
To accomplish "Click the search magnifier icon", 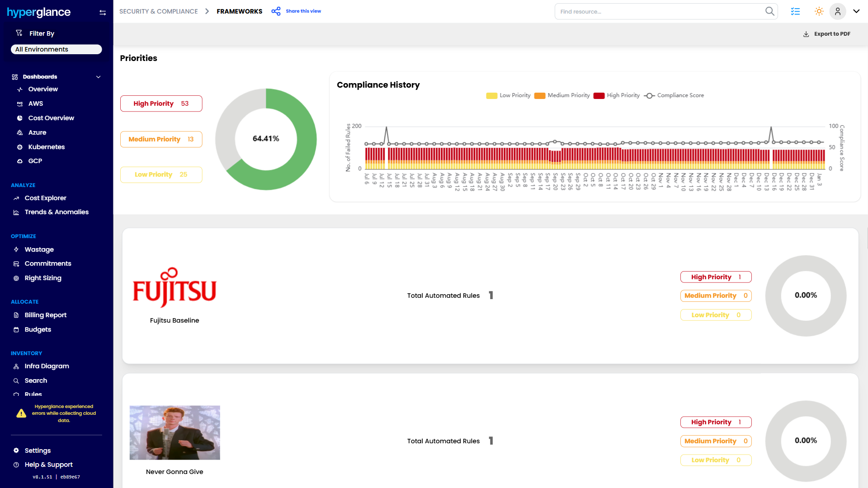I will pos(769,11).
